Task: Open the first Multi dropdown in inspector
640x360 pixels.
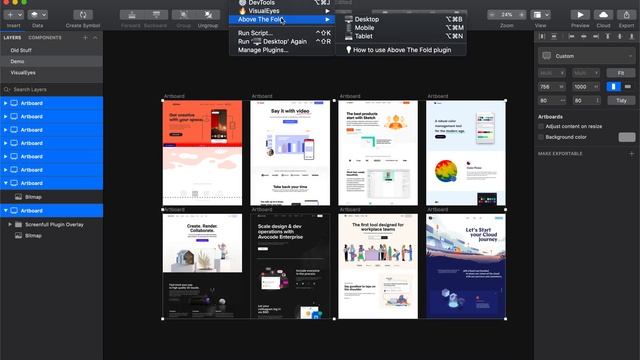Action: point(552,73)
